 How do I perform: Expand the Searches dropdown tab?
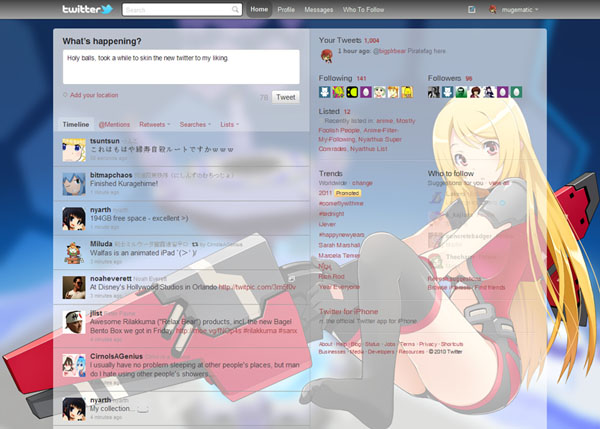(x=195, y=124)
